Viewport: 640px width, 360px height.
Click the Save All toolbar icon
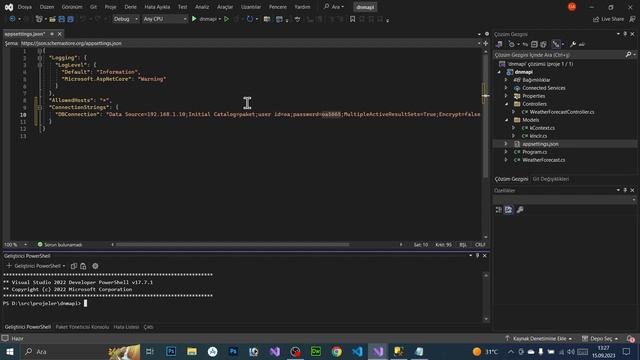pos(70,19)
